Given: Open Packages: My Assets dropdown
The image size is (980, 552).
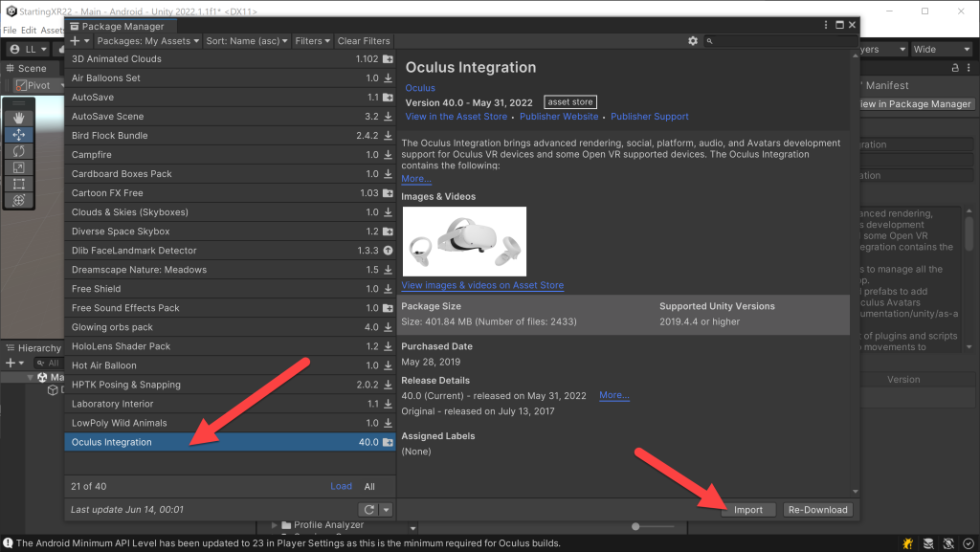Looking at the screenshot, I should [148, 40].
